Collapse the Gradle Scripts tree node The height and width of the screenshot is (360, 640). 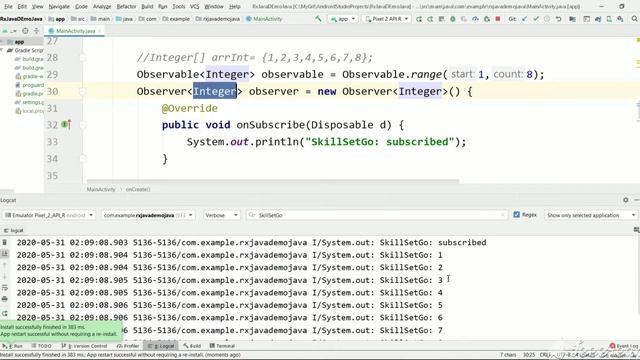pyautogui.click(x=2, y=50)
